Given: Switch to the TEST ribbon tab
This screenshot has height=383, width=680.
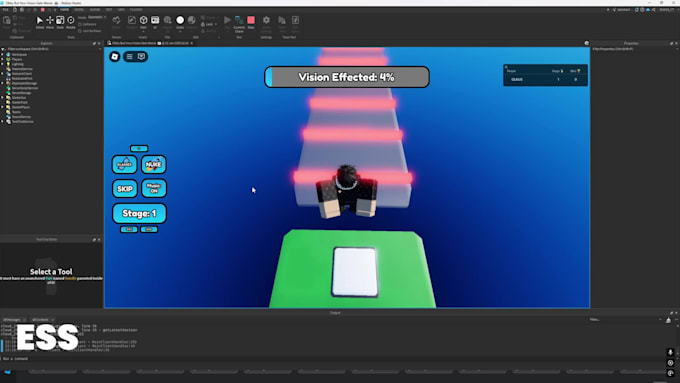Looking at the screenshot, I should tap(109, 10).
